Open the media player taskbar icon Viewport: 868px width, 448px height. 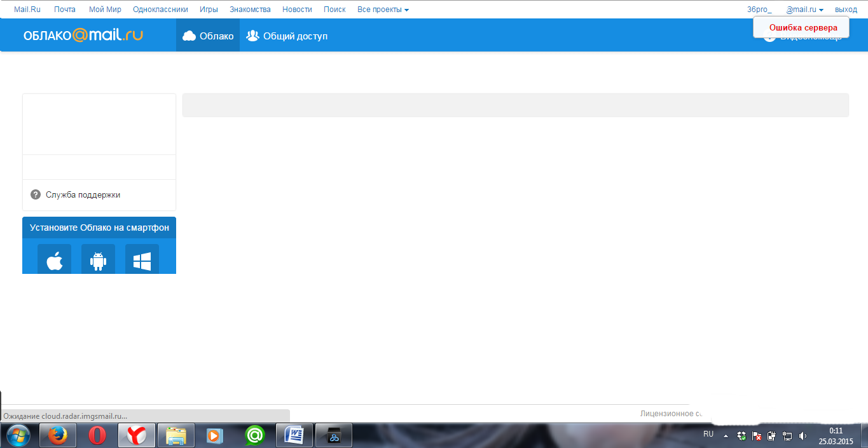tap(215, 435)
